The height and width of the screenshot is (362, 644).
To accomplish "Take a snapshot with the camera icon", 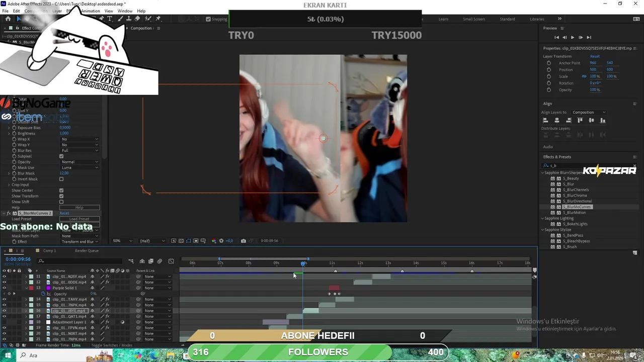I will click(244, 241).
